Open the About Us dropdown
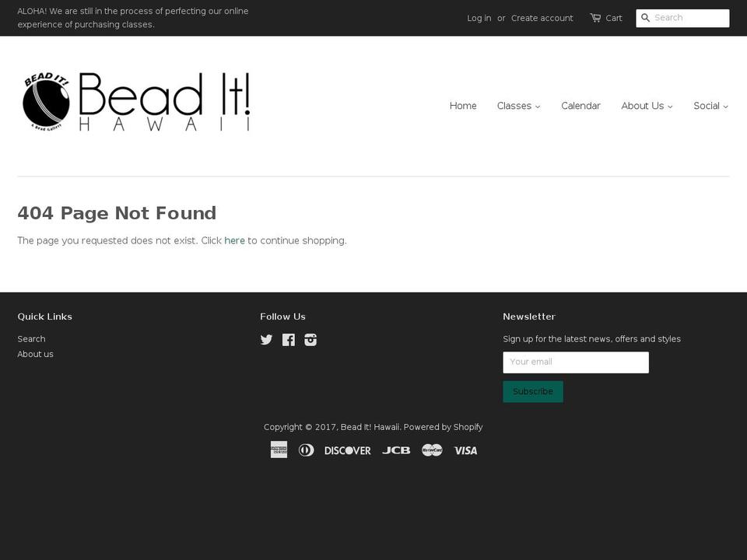747x560 pixels. [647, 106]
